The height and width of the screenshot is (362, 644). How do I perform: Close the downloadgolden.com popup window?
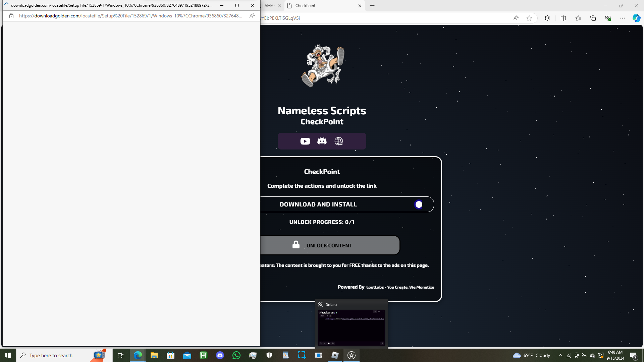coord(253,5)
